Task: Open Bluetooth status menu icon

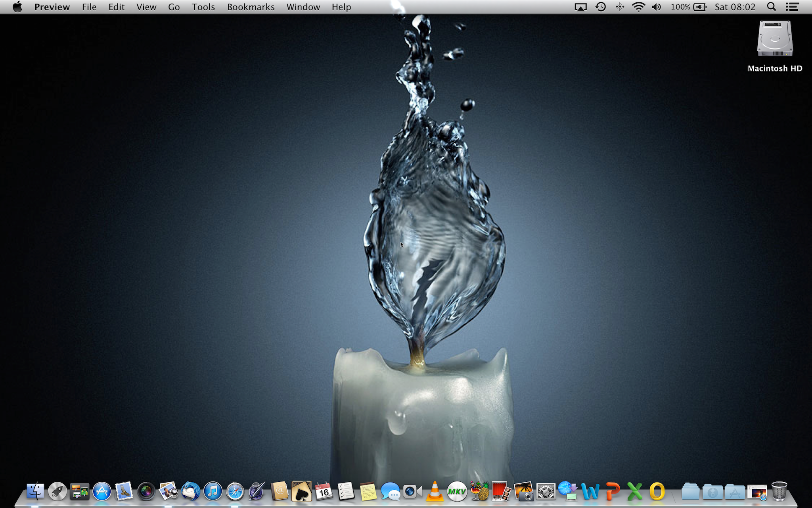Action: coord(620,7)
